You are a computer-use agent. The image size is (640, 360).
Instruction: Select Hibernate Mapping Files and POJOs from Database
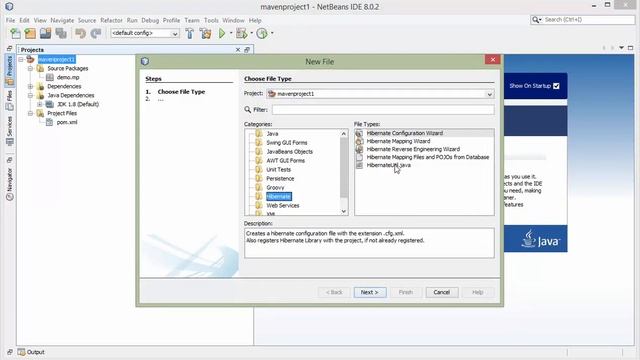427,157
